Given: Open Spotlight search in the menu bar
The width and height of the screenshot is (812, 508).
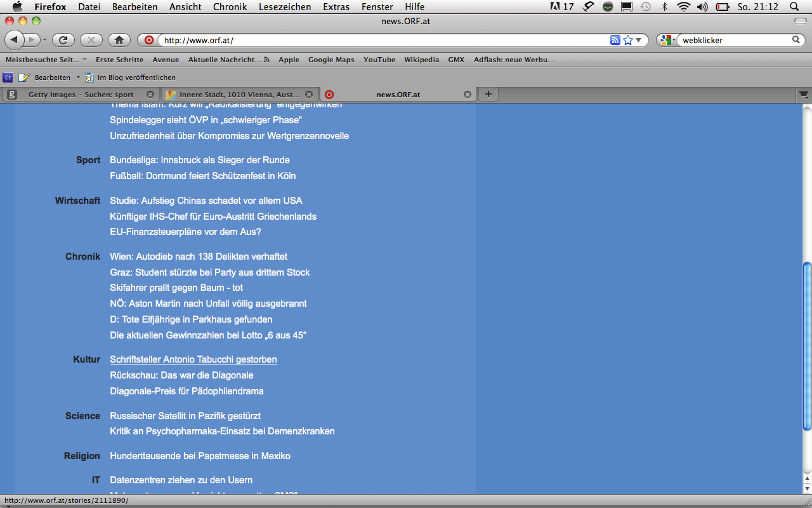Looking at the screenshot, I should click(x=794, y=7).
